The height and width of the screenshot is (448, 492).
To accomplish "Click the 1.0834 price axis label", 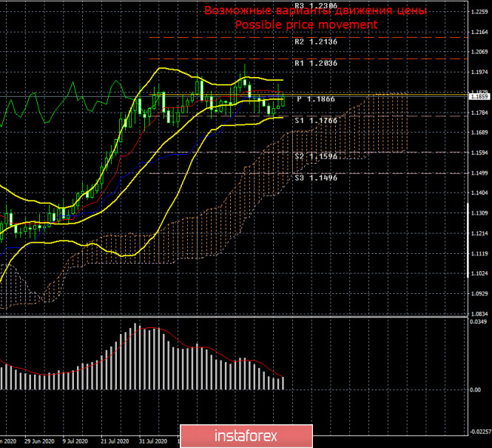I will point(479,315).
